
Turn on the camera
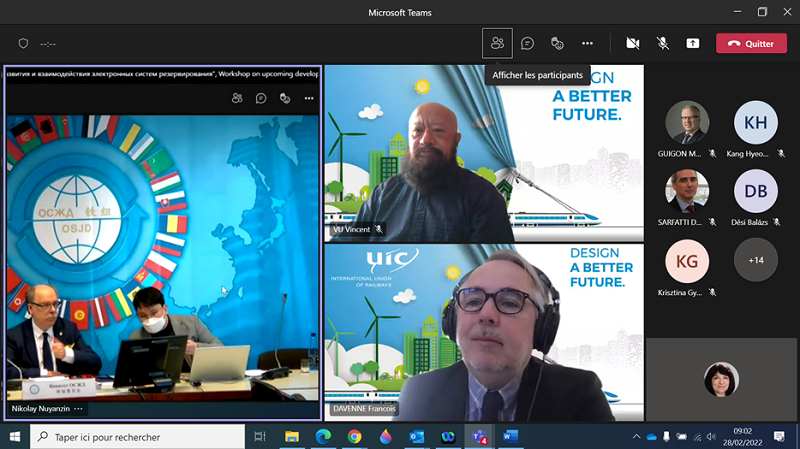click(x=632, y=43)
